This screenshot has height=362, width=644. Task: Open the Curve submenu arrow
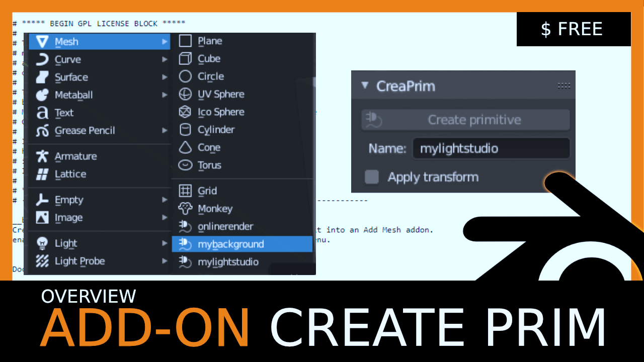click(165, 59)
